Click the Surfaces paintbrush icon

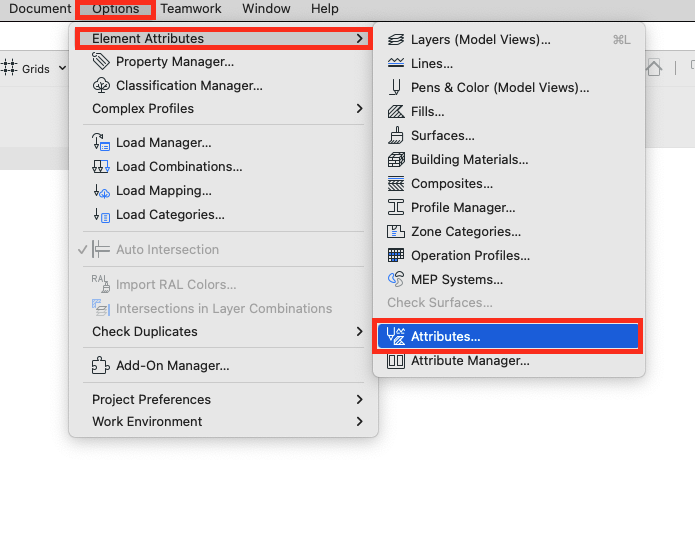point(396,135)
